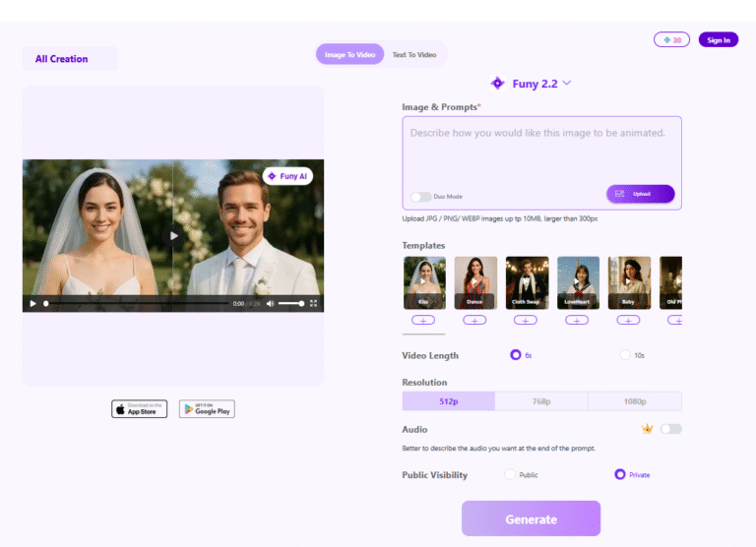The height and width of the screenshot is (547, 756).
Task: Click the Funy AI badge on the video
Action: point(287,176)
